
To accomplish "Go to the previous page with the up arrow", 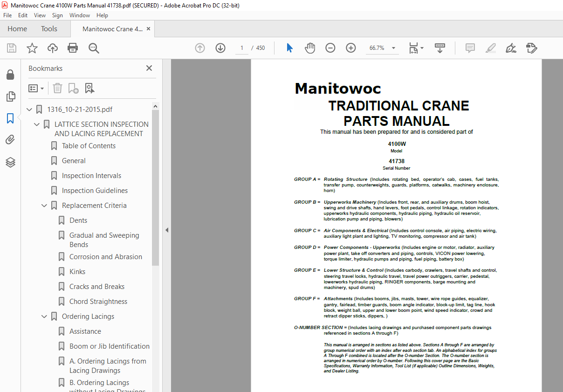I will pos(200,48).
